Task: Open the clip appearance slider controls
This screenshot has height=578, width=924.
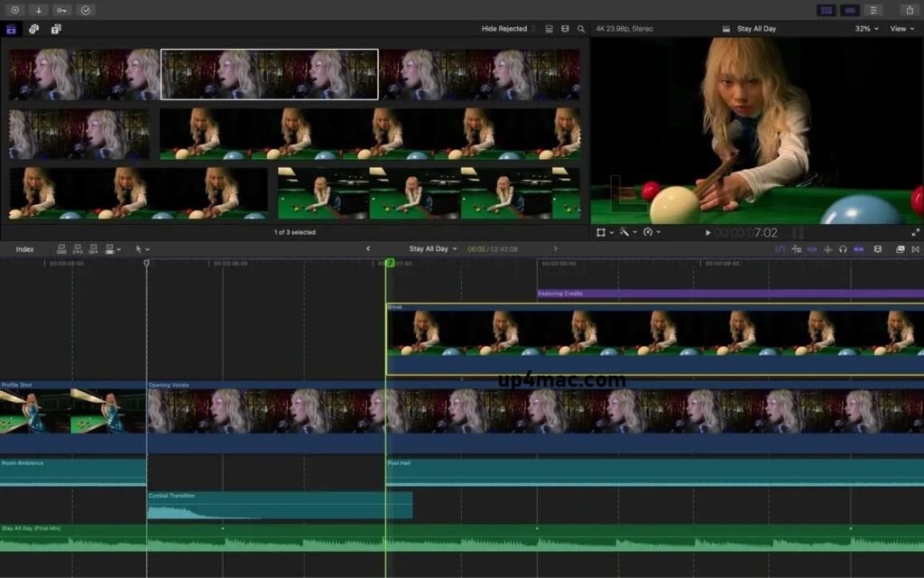Action: [x=877, y=250]
